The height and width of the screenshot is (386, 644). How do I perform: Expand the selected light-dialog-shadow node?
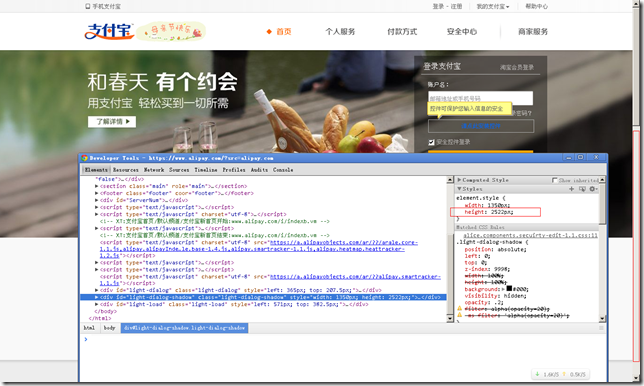[x=97, y=297]
